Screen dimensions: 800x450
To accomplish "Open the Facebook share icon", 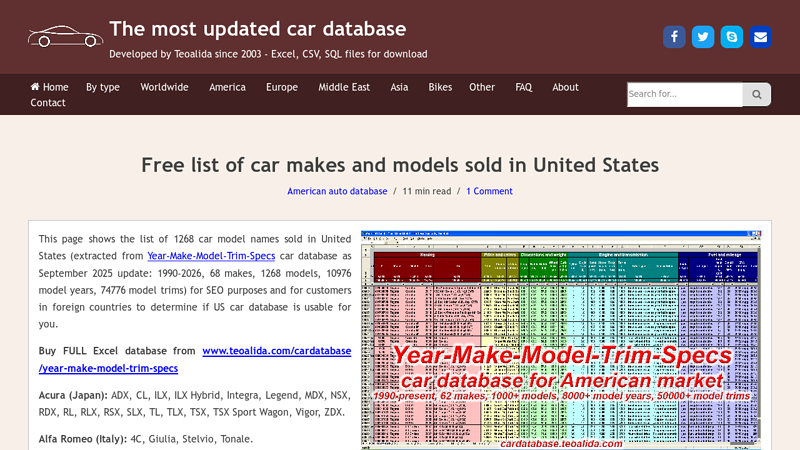I will 674,37.
